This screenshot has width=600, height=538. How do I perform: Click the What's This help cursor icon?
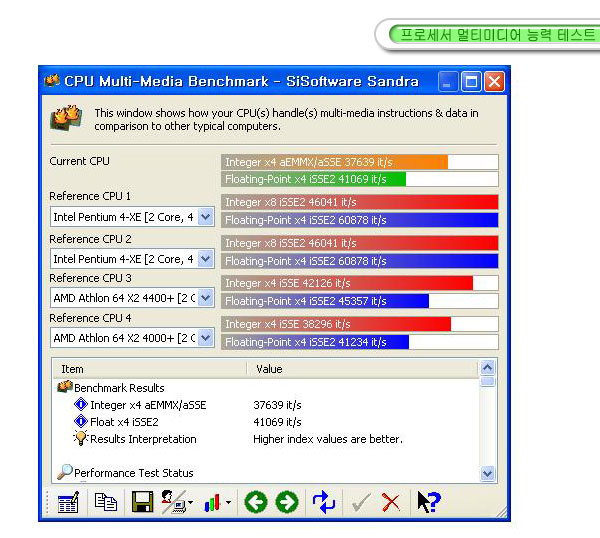coord(429,502)
